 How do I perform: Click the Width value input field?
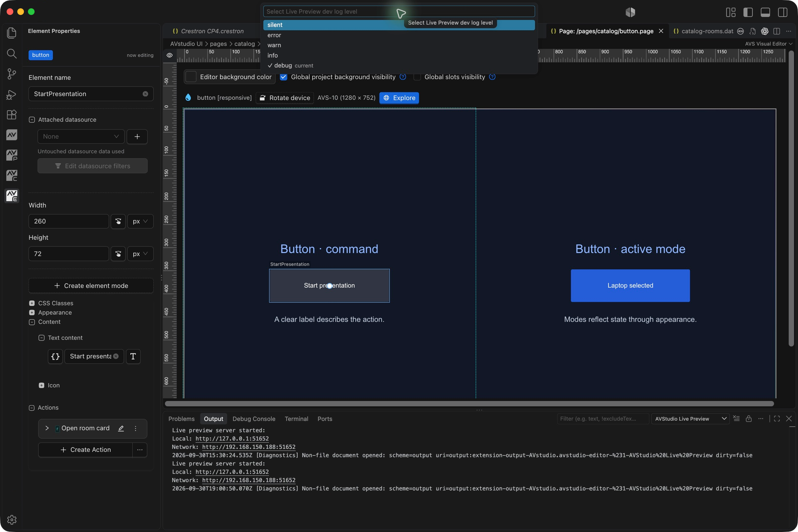click(x=68, y=221)
